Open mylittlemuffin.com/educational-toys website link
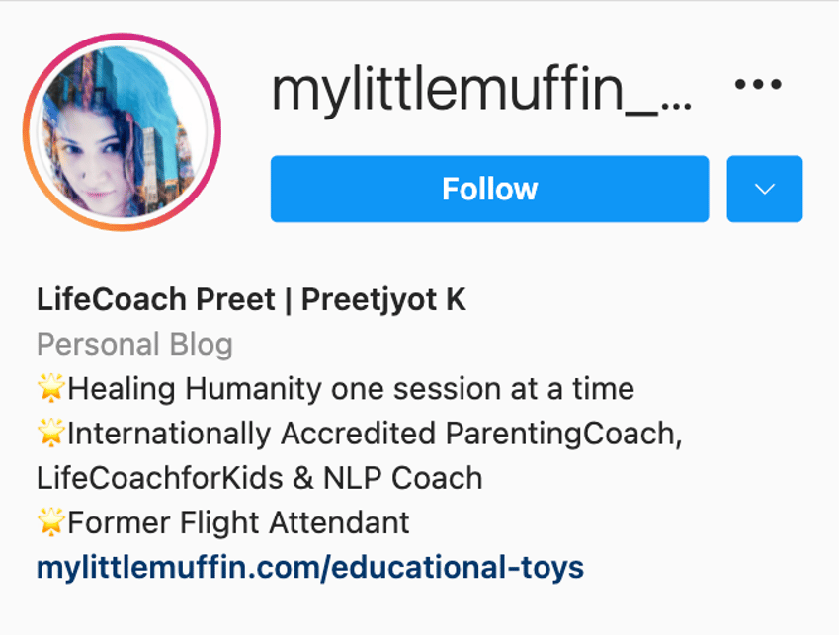The width and height of the screenshot is (840, 635). coord(309,568)
